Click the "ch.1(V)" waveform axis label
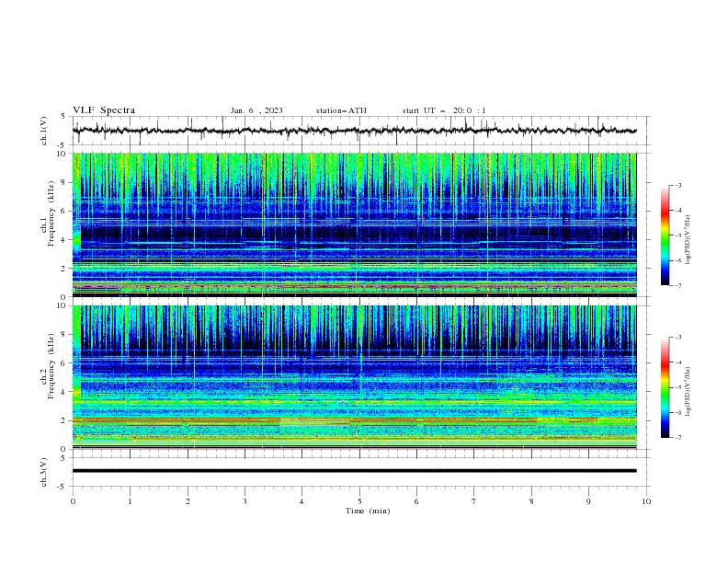The image size is (728, 563). pos(44,131)
